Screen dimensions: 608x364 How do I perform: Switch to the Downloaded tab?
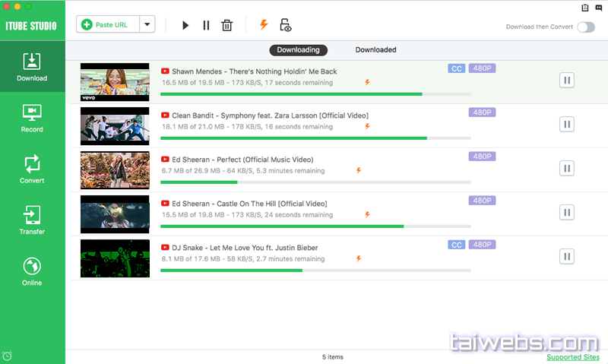[375, 50]
